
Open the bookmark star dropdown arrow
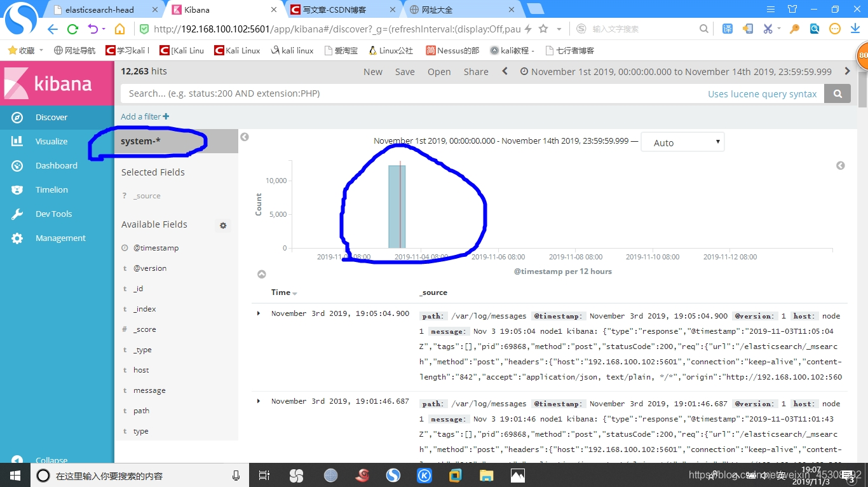[559, 29]
